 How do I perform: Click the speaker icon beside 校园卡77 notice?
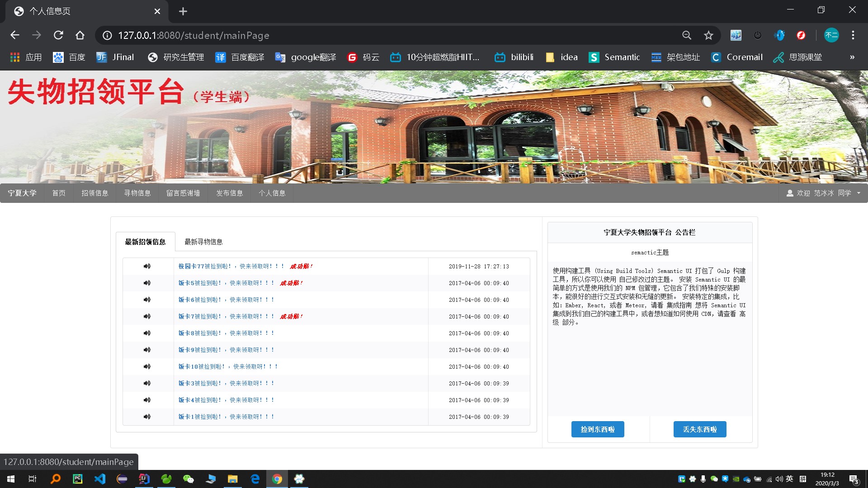[147, 266]
